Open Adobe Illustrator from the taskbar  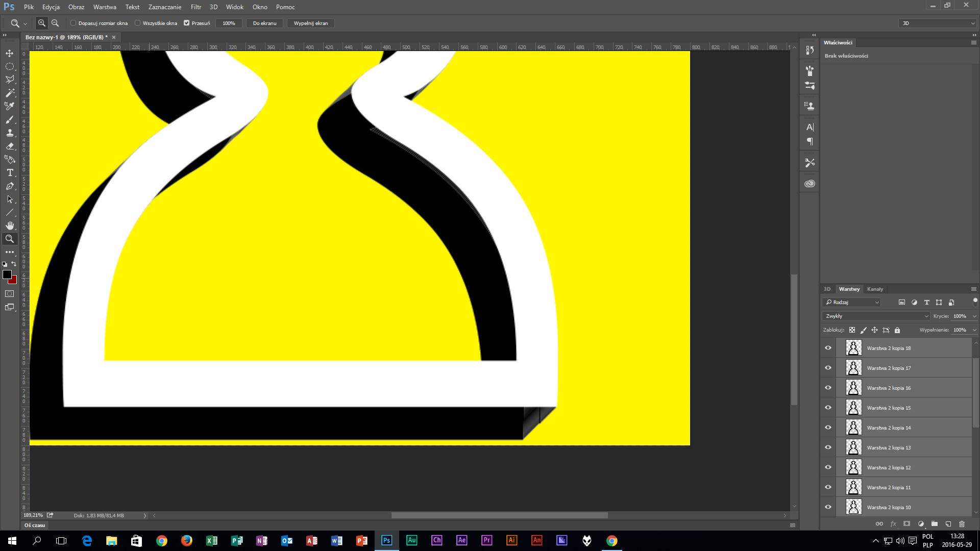click(511, 540)
